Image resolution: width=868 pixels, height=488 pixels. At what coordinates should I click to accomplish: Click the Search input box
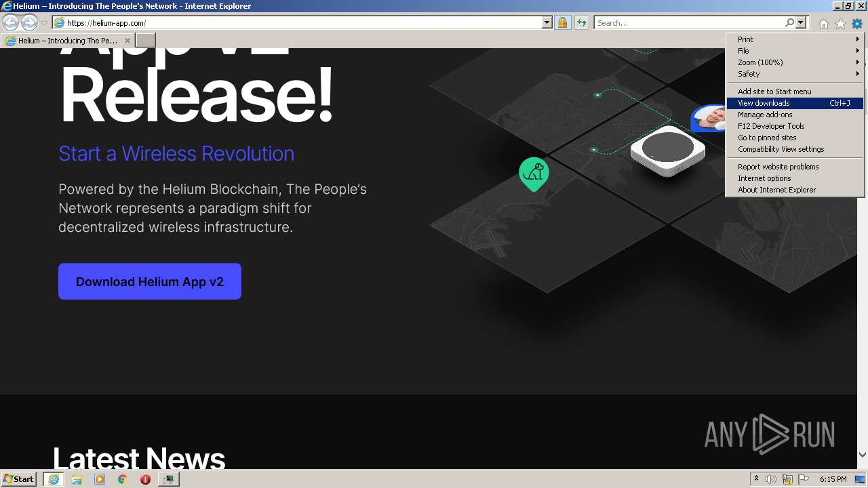point(689,23)
